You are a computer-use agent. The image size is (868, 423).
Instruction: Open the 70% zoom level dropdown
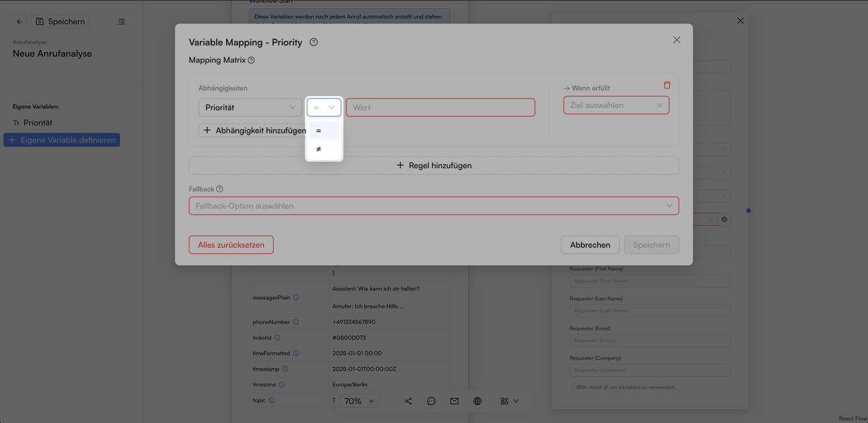click(360, 401)
